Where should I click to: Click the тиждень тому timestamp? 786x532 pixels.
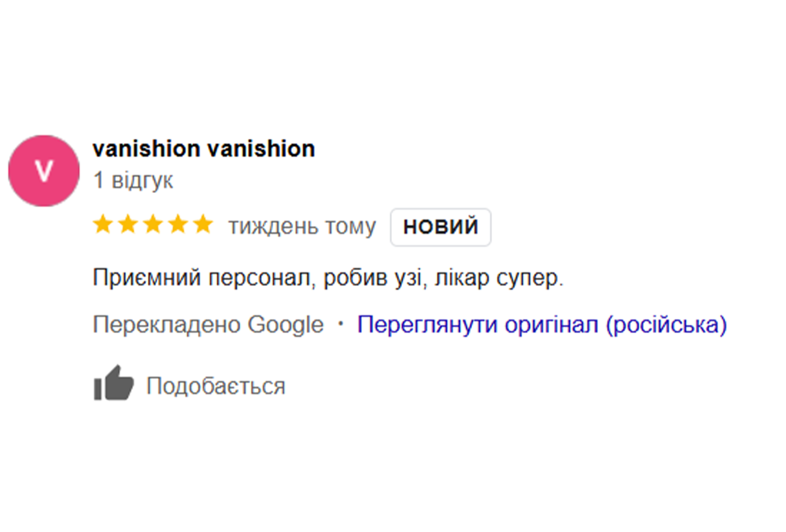302,226
